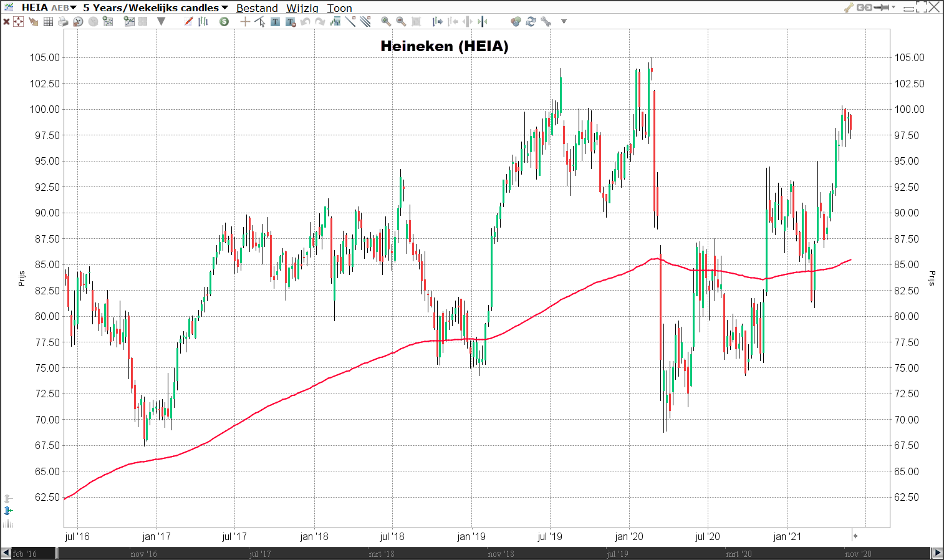944x560 pixels.
Task: Select the four-arrow fit chart icon
Action: 18,22
